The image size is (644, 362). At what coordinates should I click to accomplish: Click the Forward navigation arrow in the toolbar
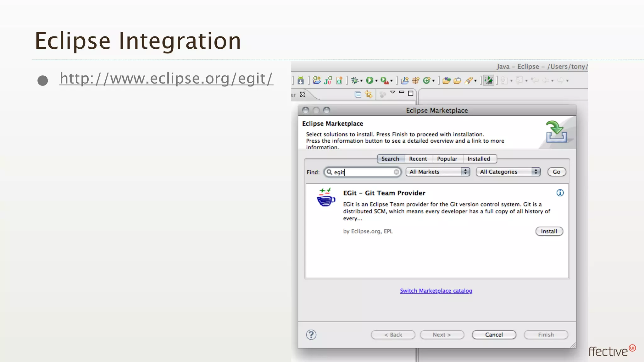click(561, 80)
